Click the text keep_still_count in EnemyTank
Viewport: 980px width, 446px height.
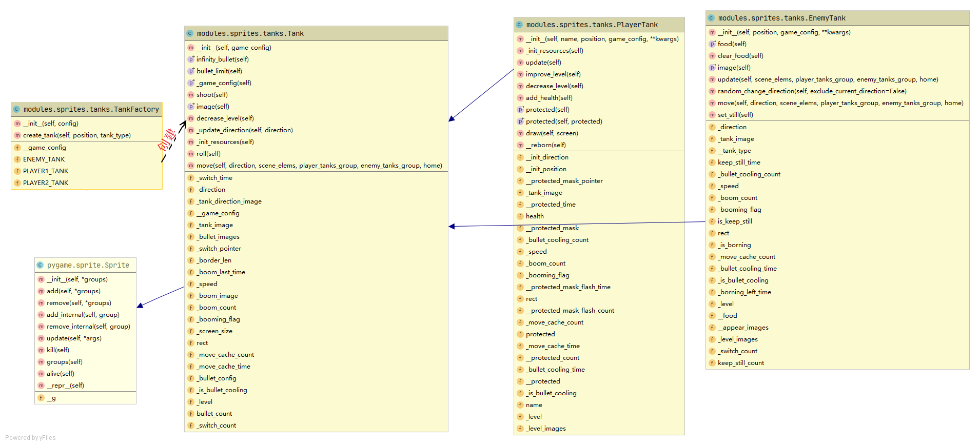[x=741, y=363]
